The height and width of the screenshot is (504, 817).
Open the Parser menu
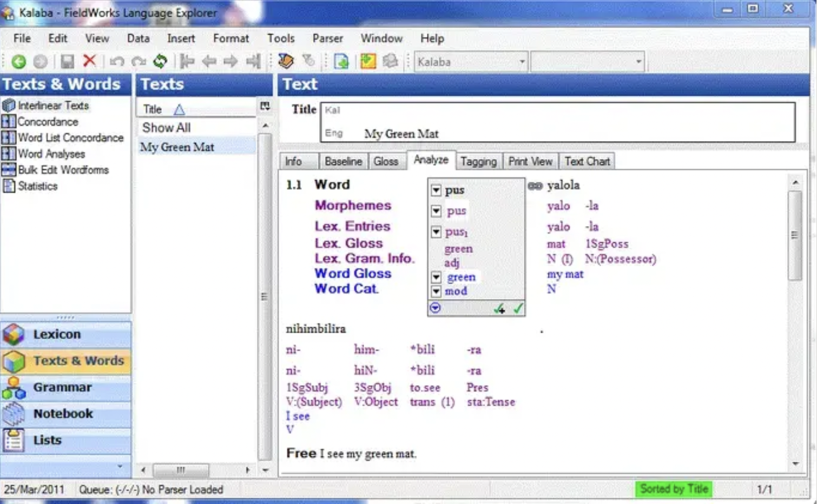coord(327,38)
